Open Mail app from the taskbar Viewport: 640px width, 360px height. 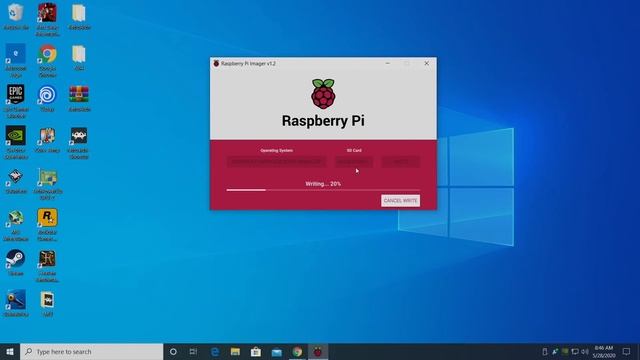[277, 351]
